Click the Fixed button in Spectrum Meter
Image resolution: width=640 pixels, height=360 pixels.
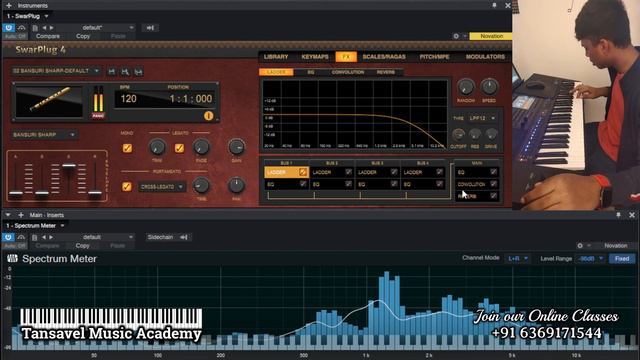coord(622,258)
